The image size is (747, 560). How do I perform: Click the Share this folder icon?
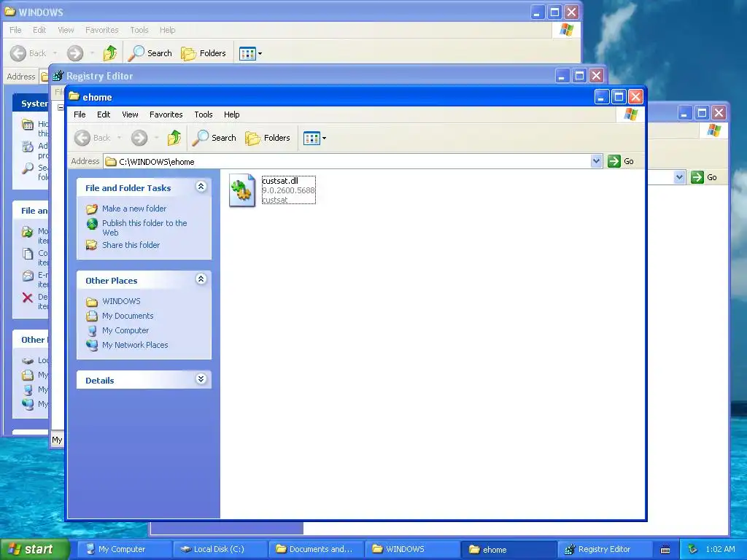92,245
